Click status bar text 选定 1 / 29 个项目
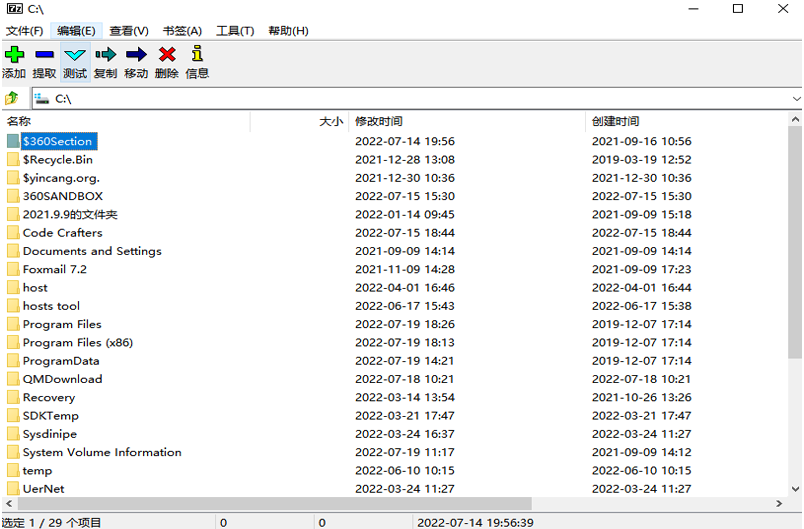The height and width of the screenshot is (529, 804). (52, 522)
